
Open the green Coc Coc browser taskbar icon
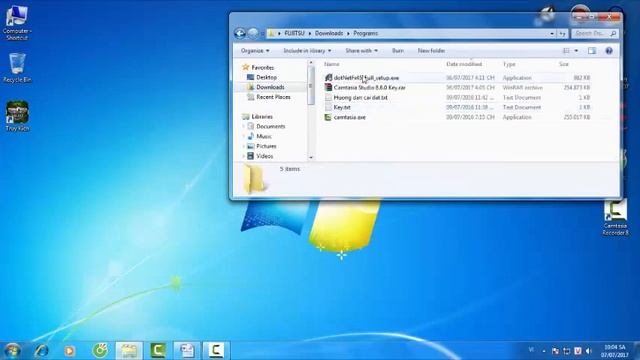(100, 350)
